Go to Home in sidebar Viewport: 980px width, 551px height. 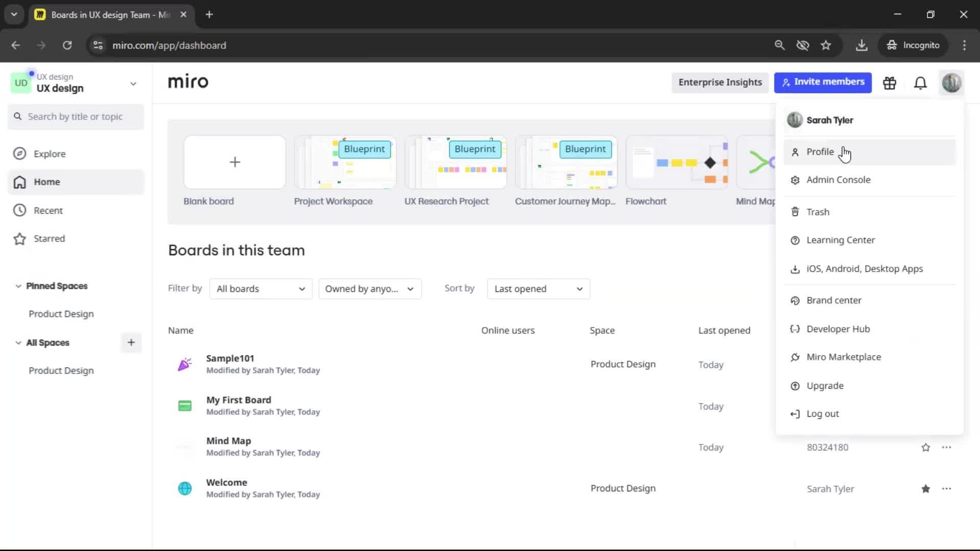point(76,182)
